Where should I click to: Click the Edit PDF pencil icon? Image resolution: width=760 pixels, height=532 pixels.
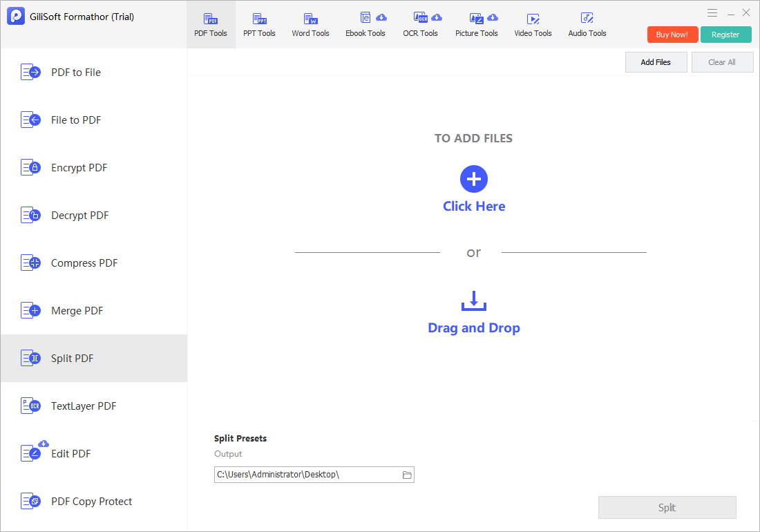[x=30, y=454]
